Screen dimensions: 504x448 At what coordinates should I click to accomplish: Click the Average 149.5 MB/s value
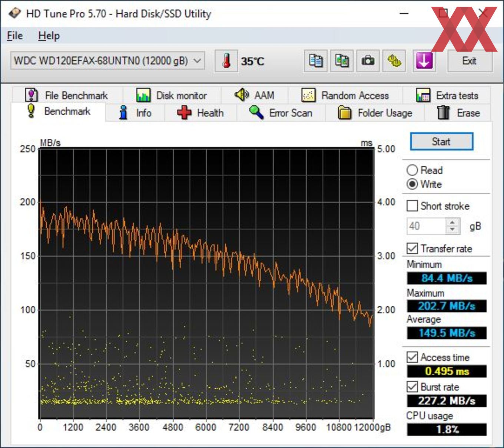tap(447, 333)
